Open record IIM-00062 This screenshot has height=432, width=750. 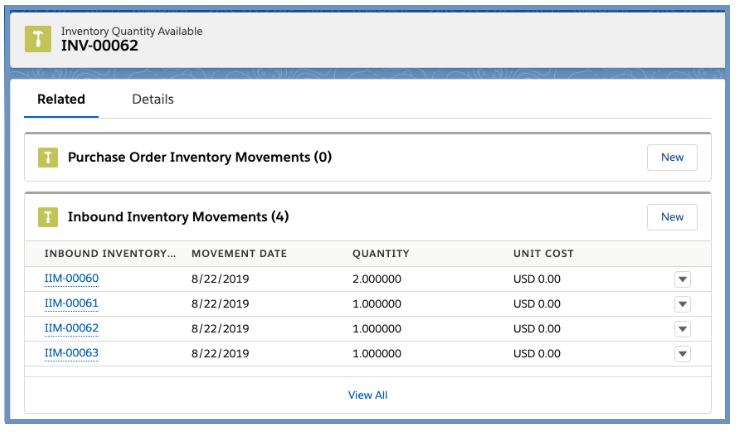[x=71, y=328]
